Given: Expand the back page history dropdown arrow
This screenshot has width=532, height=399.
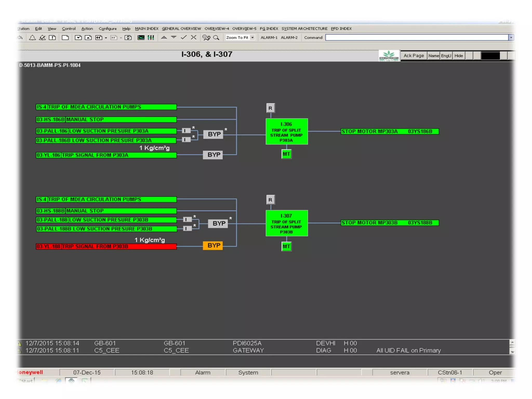Looking at the screenshot, I should [x=106, y=38].
